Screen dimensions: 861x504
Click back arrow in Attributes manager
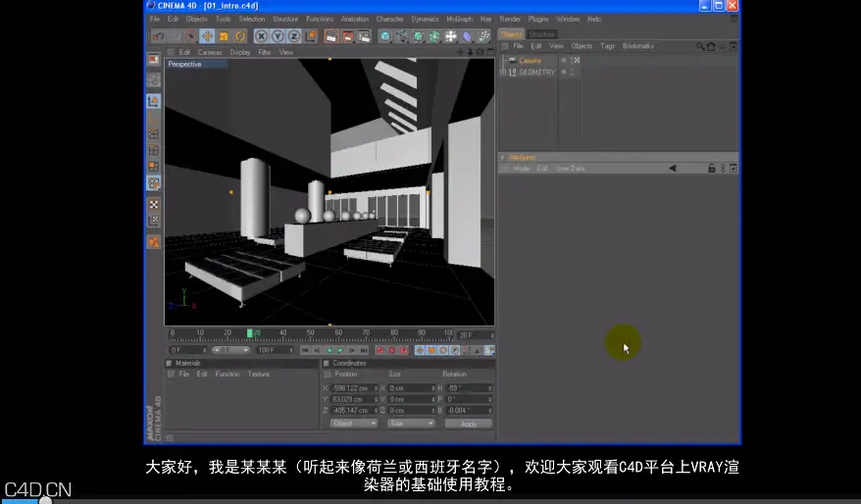pos(673,169)
